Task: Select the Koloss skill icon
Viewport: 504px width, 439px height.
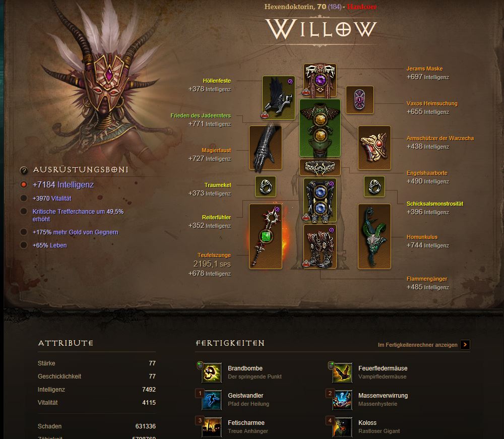Action: (x=342, y=427)
